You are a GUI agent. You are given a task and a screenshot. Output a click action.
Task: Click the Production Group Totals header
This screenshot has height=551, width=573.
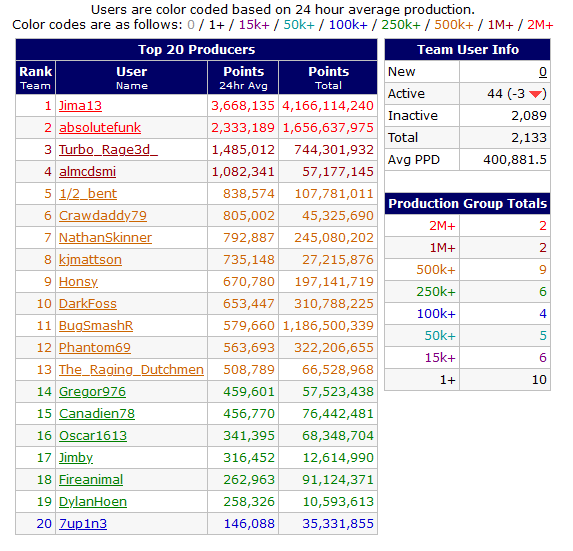point(467,203)
